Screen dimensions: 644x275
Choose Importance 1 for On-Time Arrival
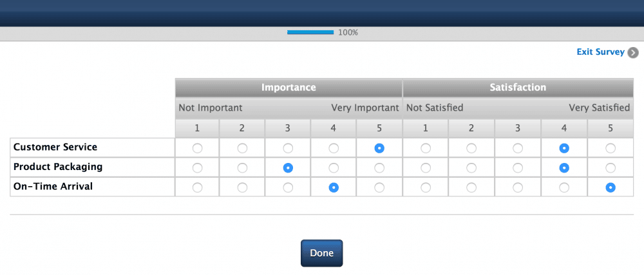(x=198, y=187)
